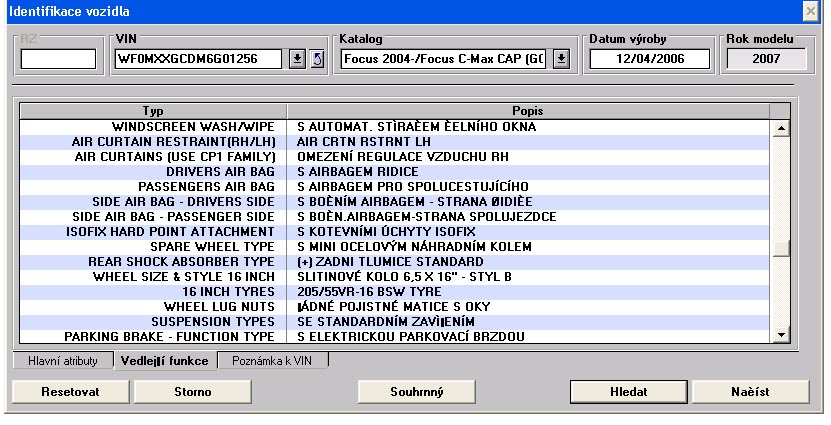Viewport: 831px width, 425px height.
Task: Click the Typ column header
Action: (x=153, y=110)
